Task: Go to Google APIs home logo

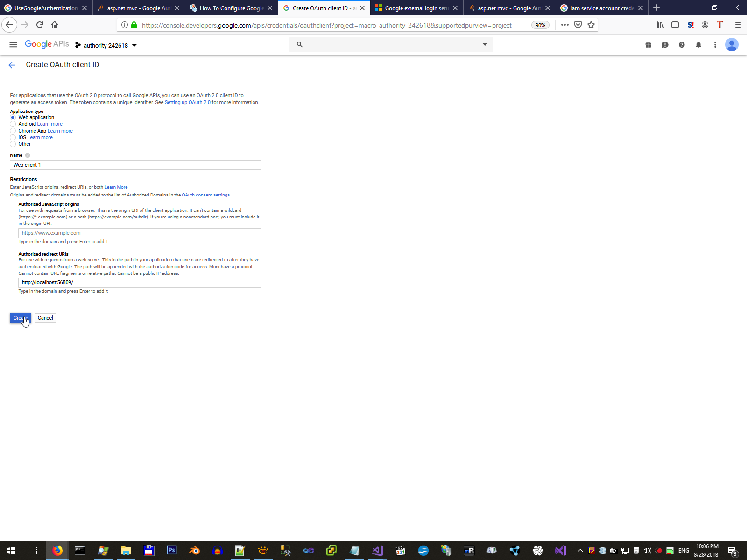Action: [x=47, y=44]
